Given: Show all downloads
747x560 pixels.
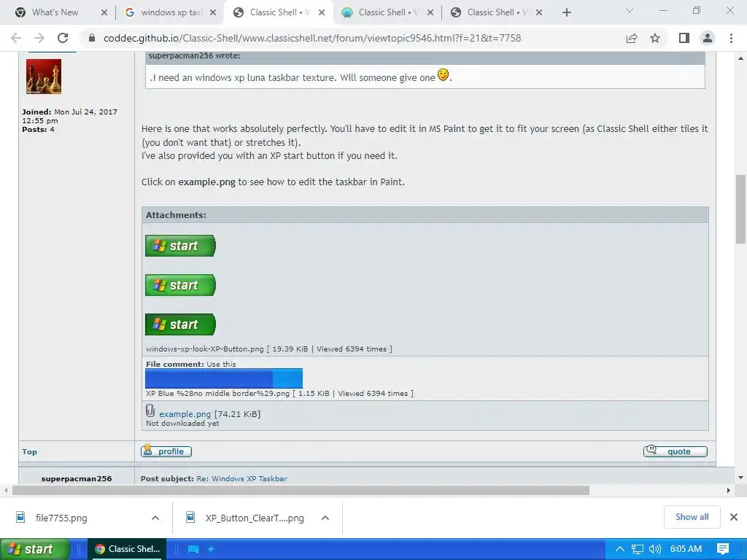Looking at the screenshot, I should (692, 517).
